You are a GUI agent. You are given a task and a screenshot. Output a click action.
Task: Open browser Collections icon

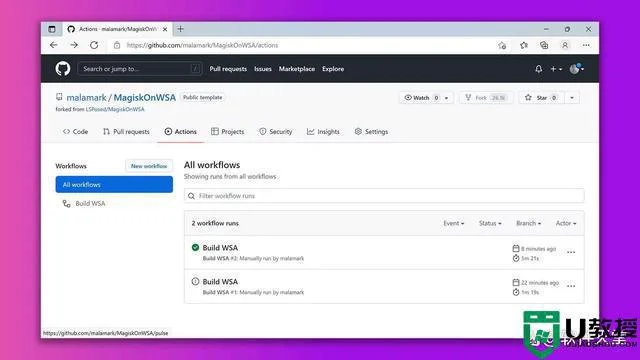[544, 45]
